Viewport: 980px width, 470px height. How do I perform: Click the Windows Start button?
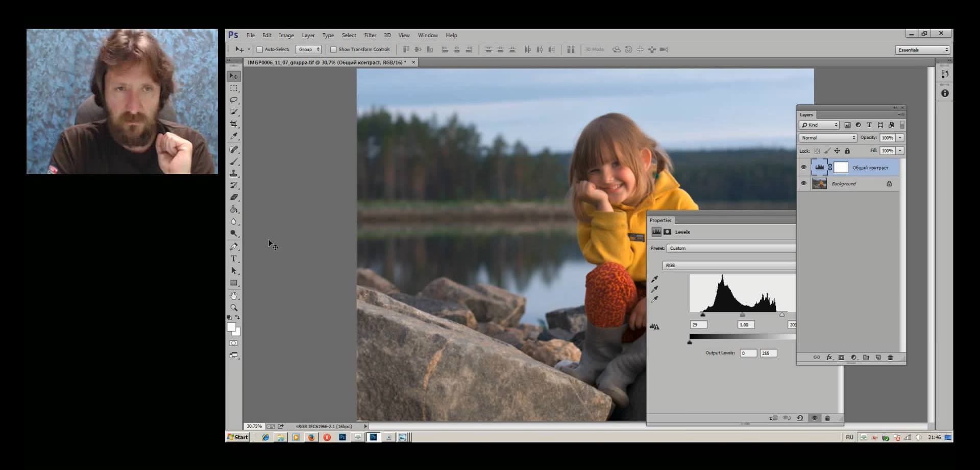[x=238, y=437]
